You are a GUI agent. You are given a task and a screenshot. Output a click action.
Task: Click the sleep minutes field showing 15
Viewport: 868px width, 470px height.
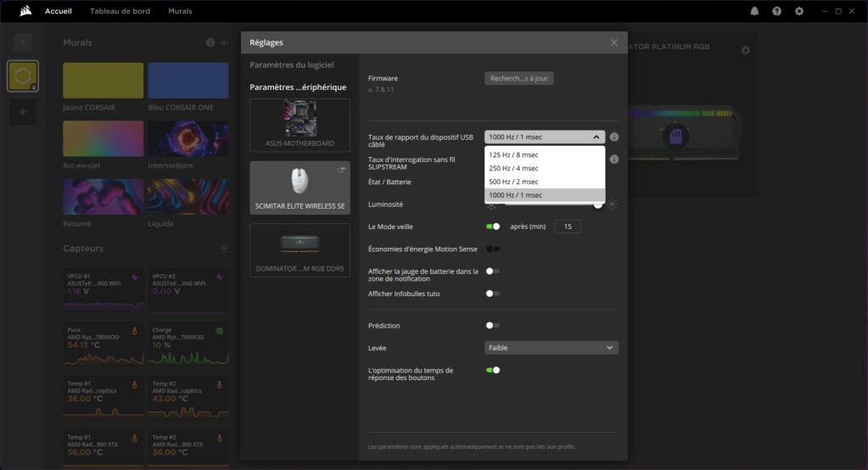568,227
